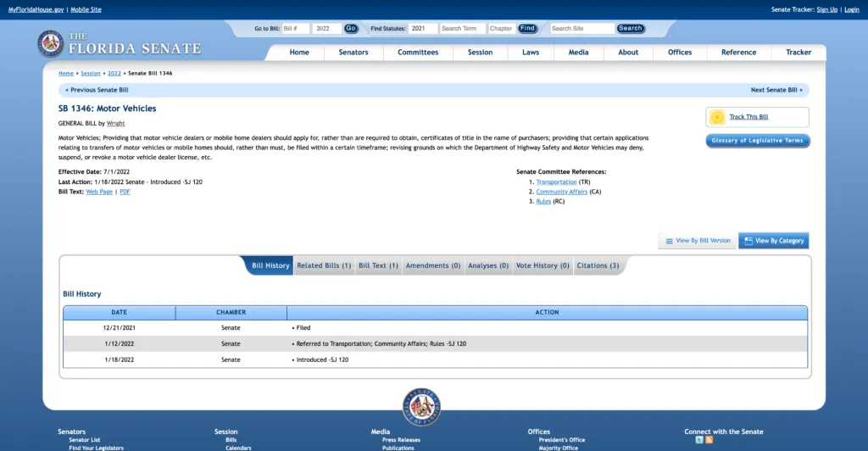The height and width of the screenshot is (451, 868).
Task: Open the Senate Twitter icon in footer
Action: 699,440
